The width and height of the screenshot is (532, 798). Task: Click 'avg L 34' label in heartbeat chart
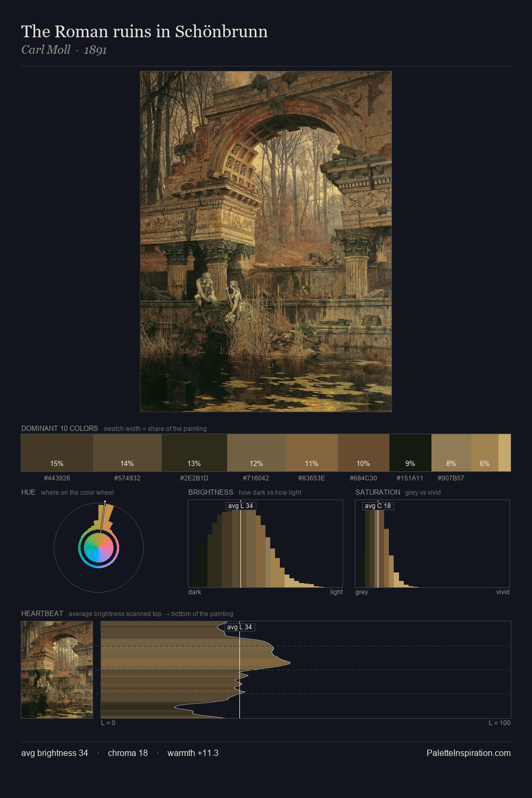pyautogui.click(x=239, y=627)
